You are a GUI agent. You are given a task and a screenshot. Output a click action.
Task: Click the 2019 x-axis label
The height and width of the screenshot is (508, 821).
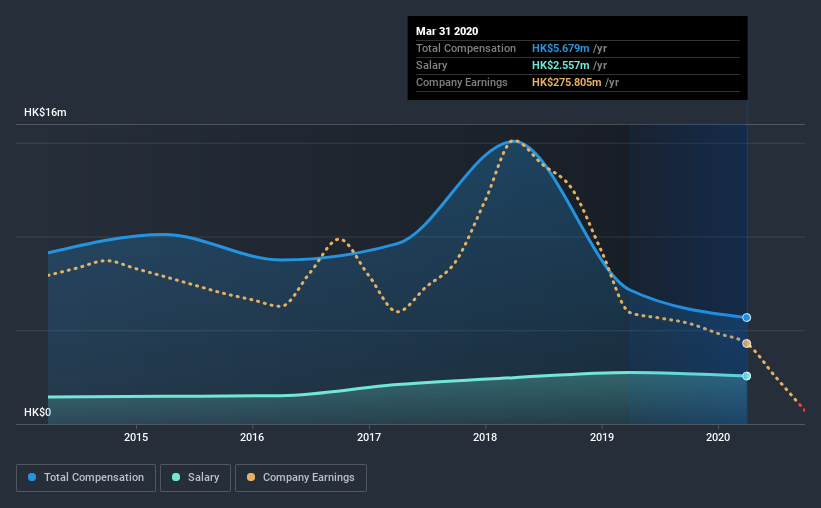coord(602,437)
